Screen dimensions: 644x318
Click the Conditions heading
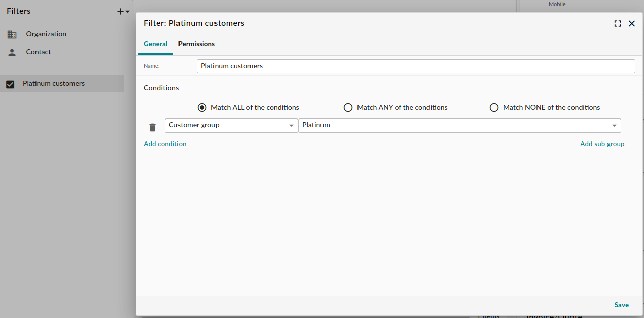[x=161, y=88]
